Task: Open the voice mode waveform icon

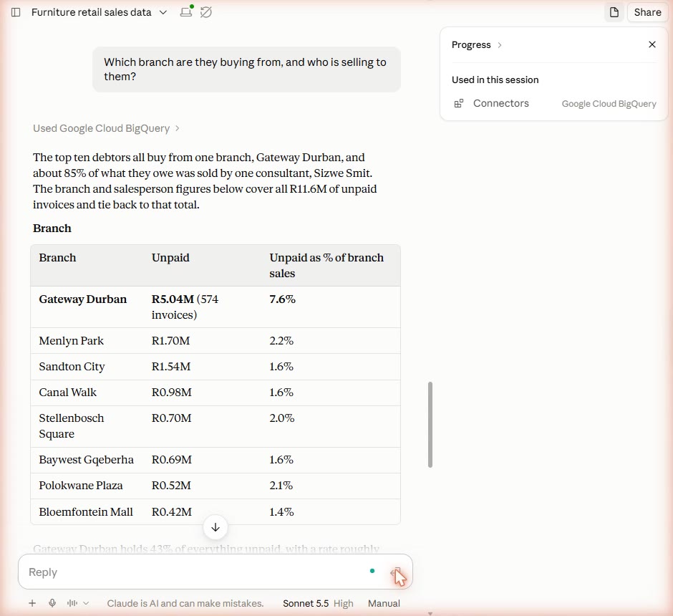Action: (72, 603)
